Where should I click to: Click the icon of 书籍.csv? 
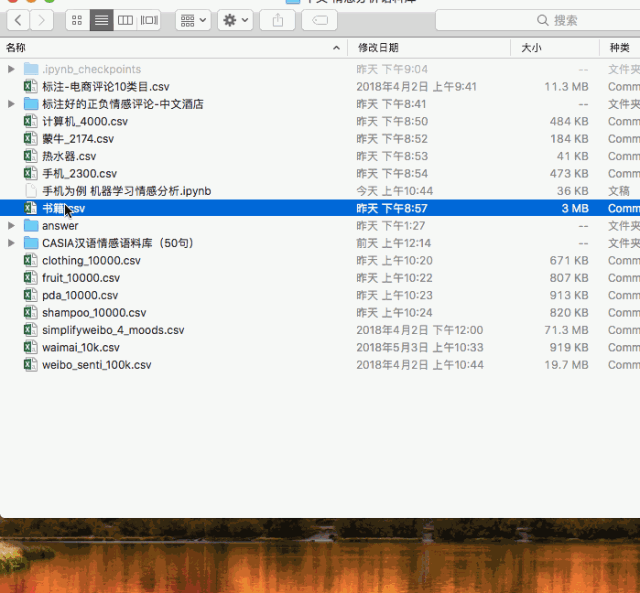(x=31, y=208)
